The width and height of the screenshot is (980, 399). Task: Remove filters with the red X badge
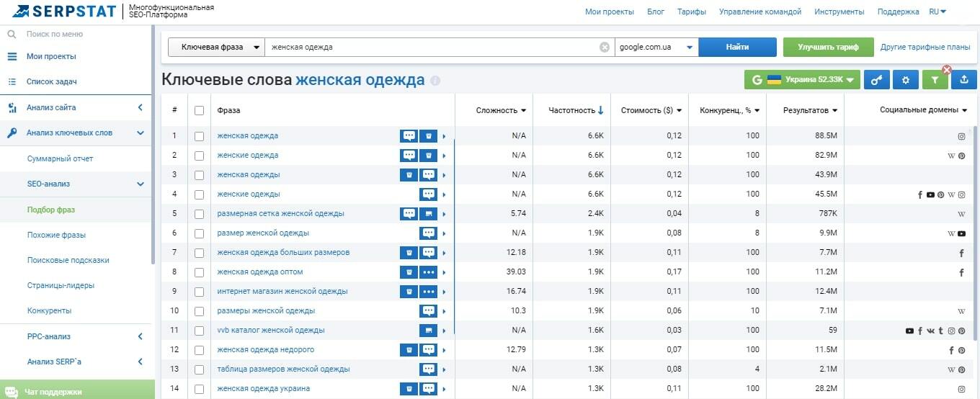click(x=947, y=70)
